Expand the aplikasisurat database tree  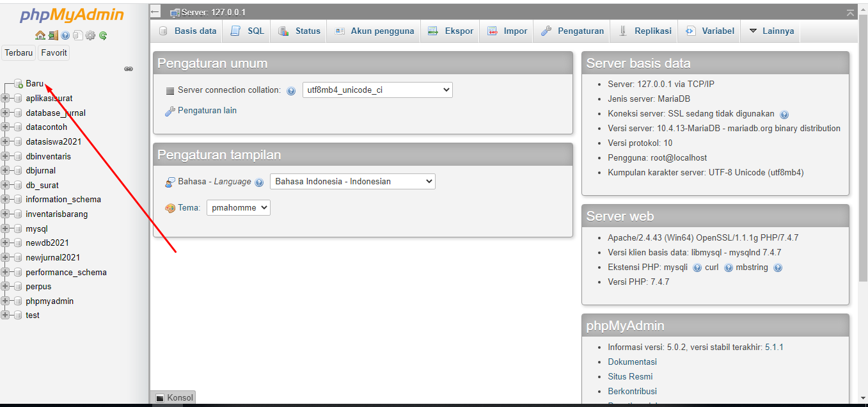[6, 99]
